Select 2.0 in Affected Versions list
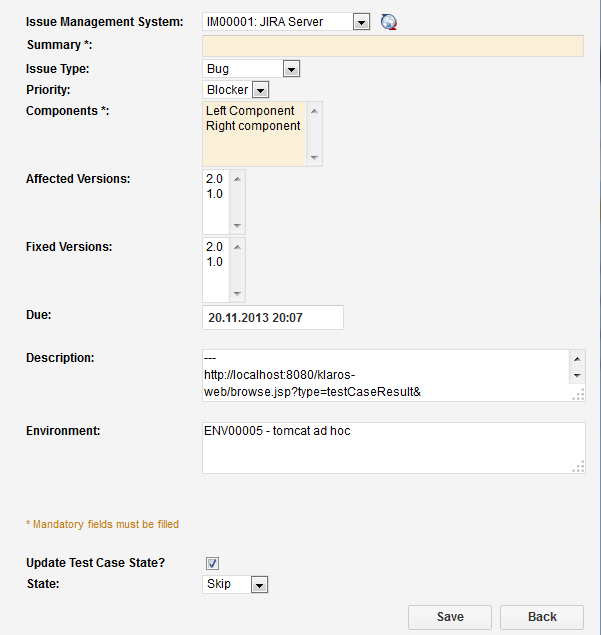The image size is (601, 635). pos(215,179)
